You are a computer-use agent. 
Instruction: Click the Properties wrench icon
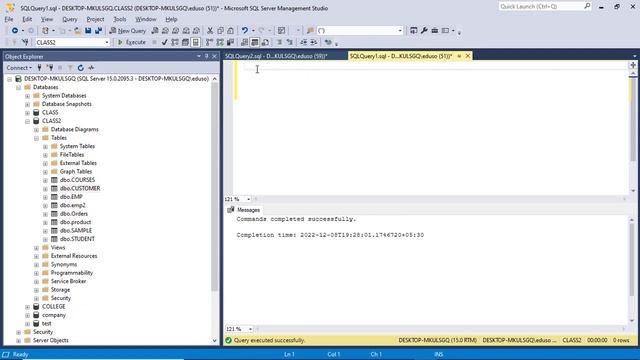coord(424,31)
